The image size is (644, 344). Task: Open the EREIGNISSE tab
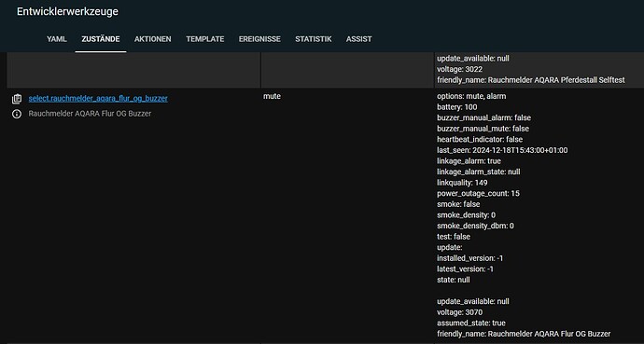pos(259,39)
